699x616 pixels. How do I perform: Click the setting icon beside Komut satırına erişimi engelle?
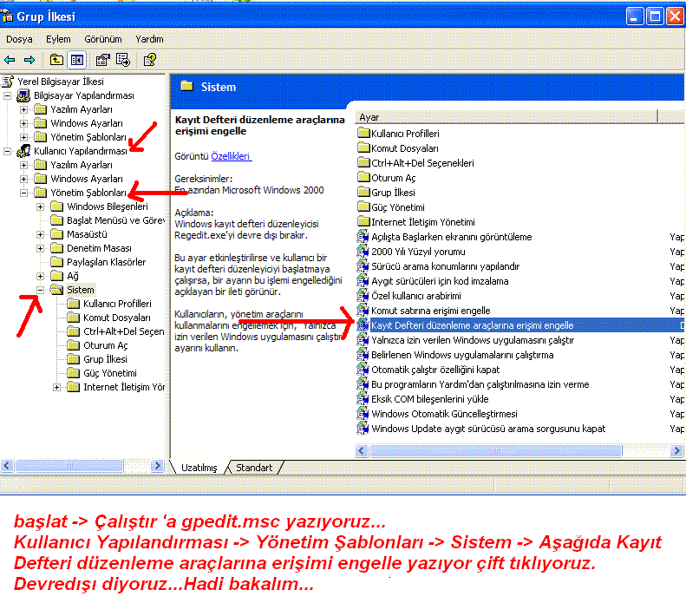pos(363,311)
